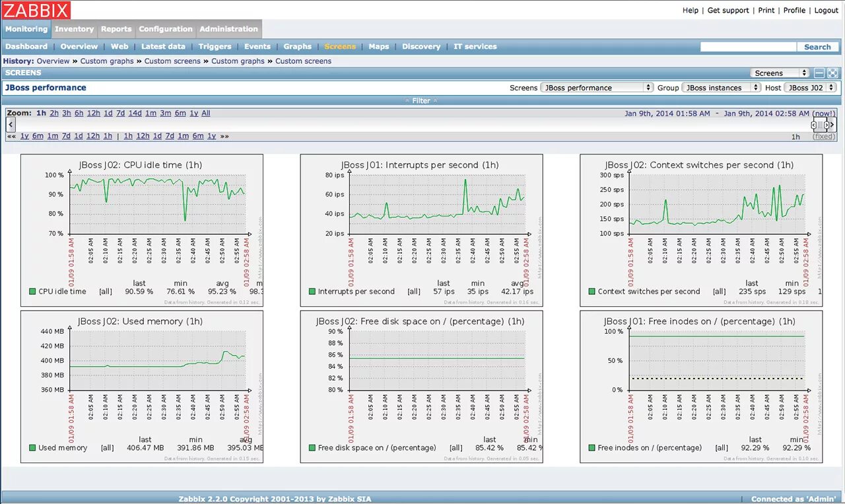Open the Administration tab
This screenshot has width=845, height=504.
point(229,29)
